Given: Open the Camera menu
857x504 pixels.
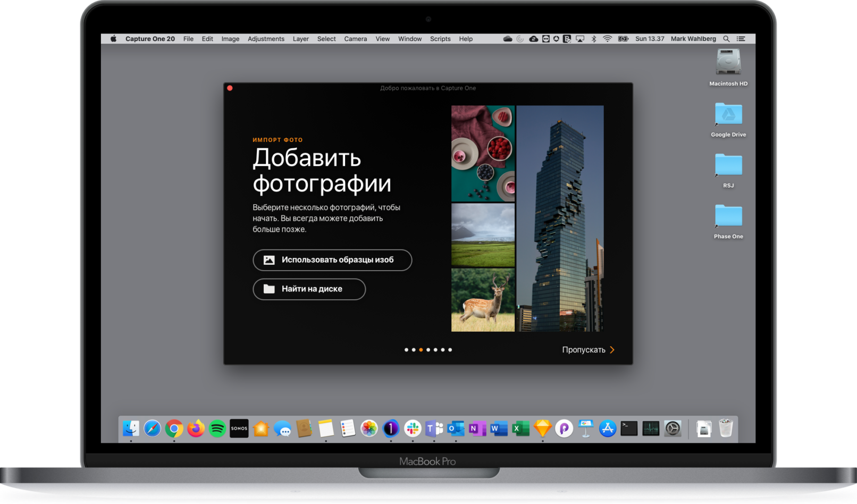Looking at the screenshot, I should click(355, 38).
